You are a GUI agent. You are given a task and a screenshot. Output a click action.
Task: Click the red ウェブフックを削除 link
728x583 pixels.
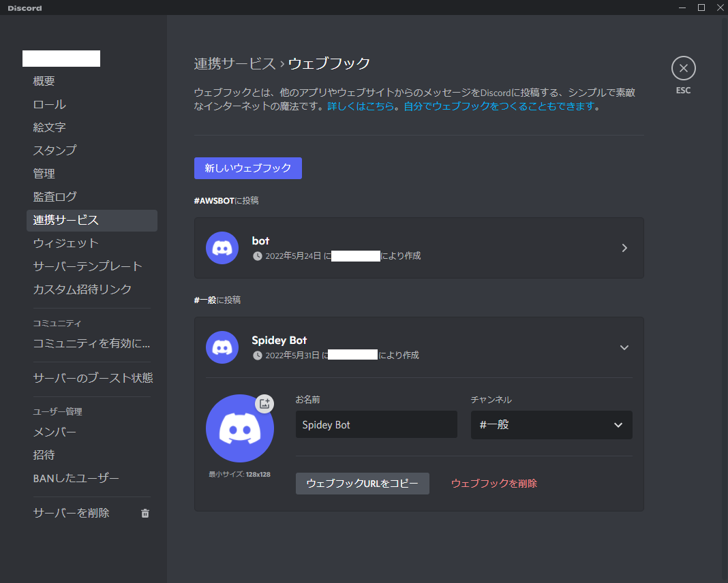494,484
